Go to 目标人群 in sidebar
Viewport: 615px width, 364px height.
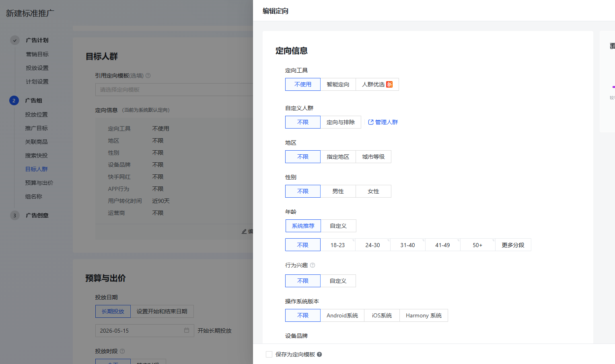pos(36,169)
